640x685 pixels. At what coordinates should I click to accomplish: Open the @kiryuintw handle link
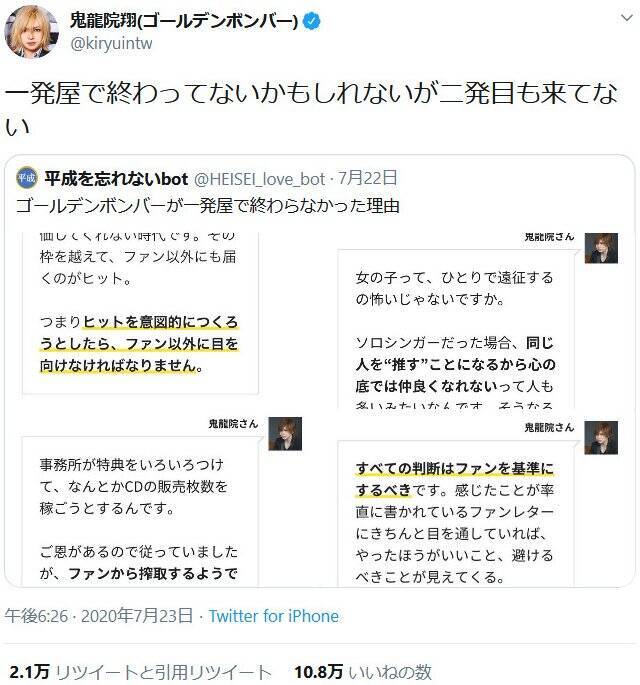(111, 44)
